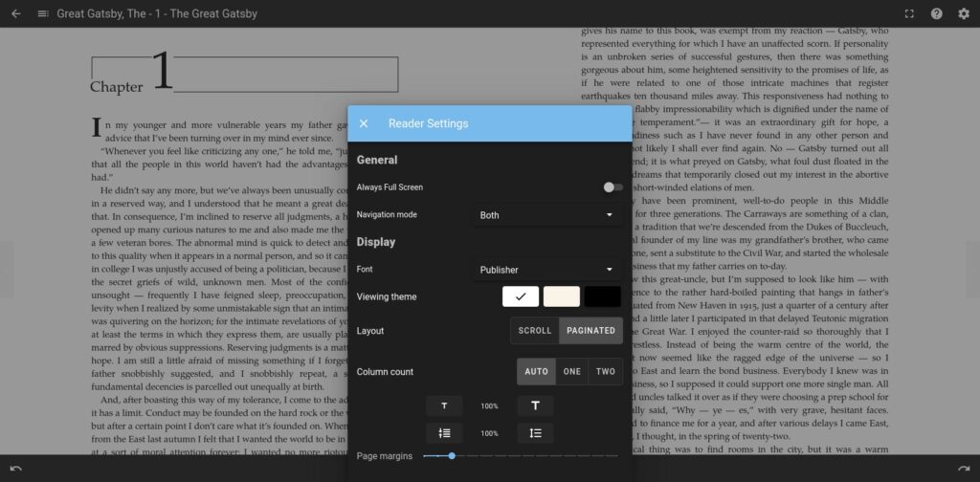
Task: Open the Font dropdown showing Publisher
Action: pyautogui.click(x=547, y=270)
